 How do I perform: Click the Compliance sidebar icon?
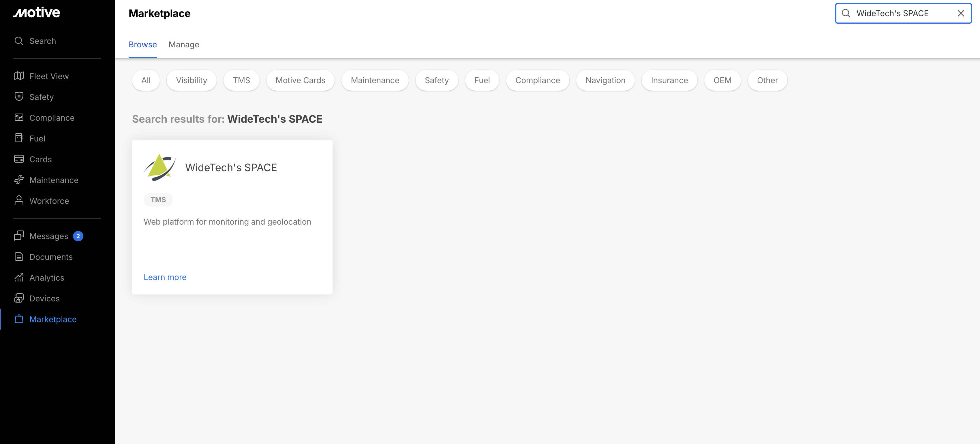[x=19, y=117]
